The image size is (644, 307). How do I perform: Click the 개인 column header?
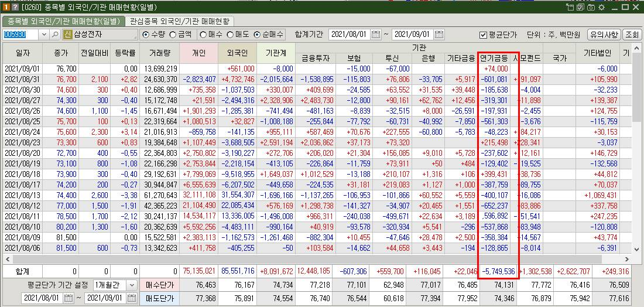point(199,53)
